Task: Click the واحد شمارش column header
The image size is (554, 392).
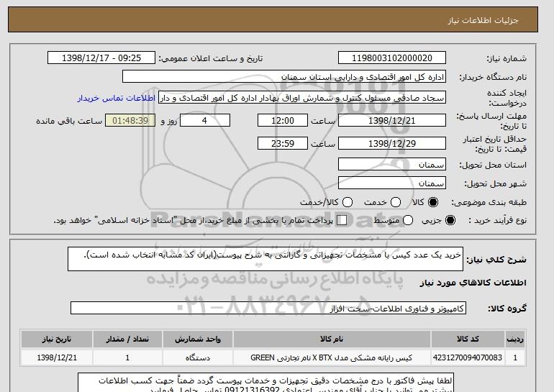Action: [198, 339]
